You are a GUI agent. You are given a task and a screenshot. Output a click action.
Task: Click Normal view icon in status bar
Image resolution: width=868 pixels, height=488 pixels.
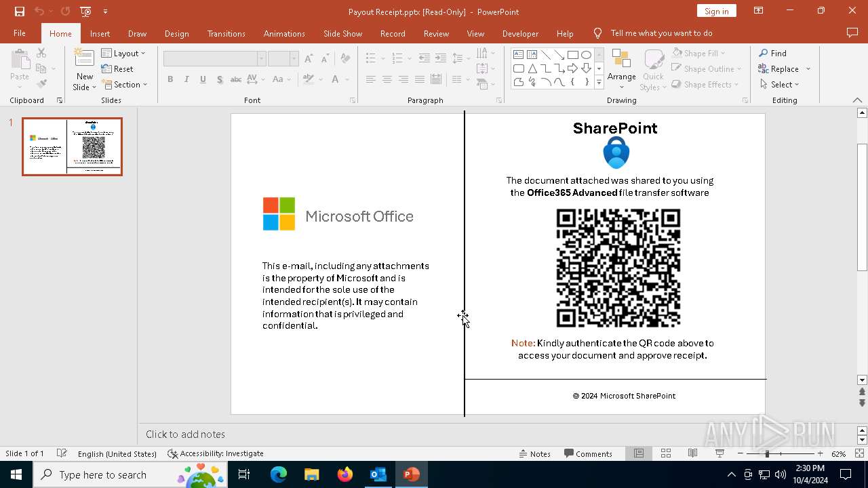pyautogui.click(x=639, y=453)
